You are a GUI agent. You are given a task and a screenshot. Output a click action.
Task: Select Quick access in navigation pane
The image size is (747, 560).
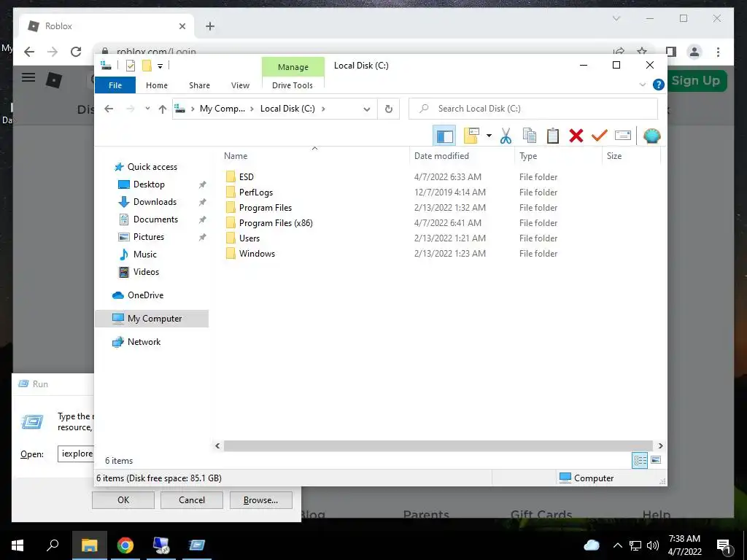152,167
